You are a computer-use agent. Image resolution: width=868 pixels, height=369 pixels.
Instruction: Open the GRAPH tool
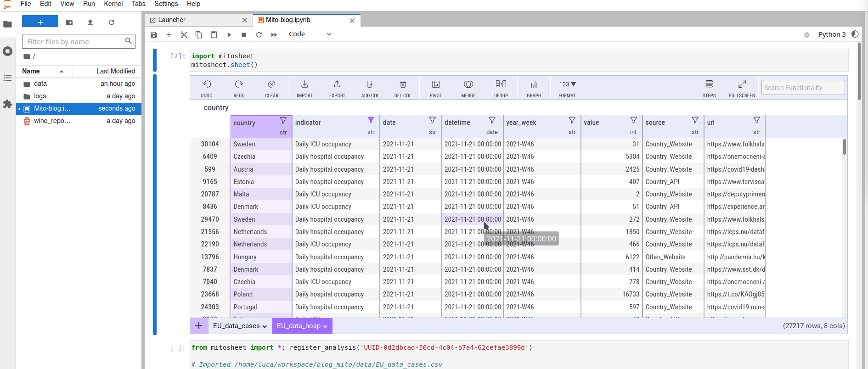click(x=534, y=84)
